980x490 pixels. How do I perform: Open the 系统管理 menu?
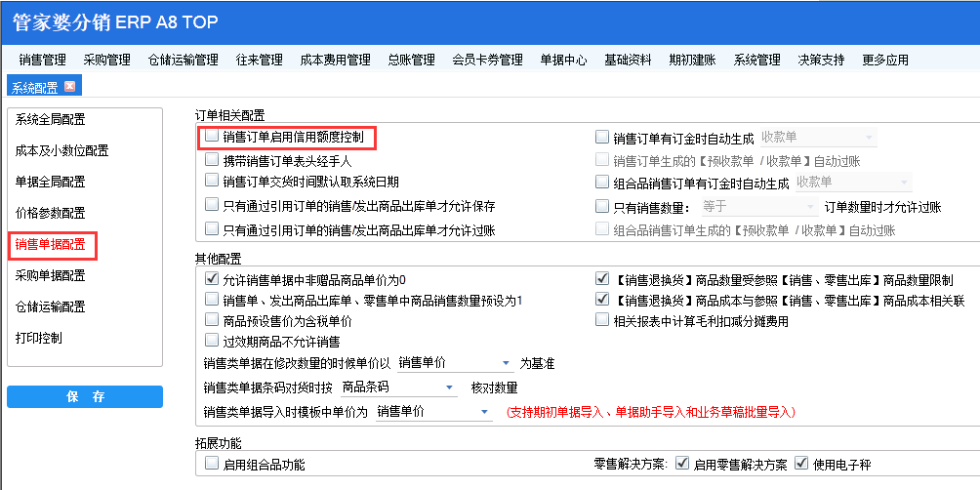point(756,61)
